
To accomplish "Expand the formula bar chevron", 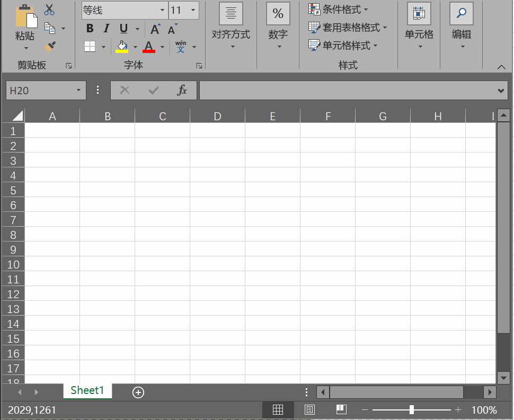I will pos(501,91).
